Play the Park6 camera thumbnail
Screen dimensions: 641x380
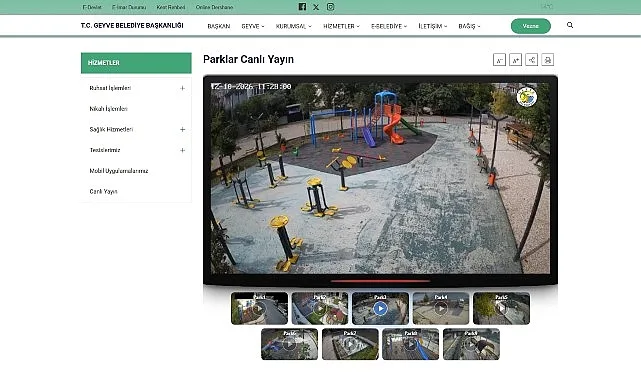point(289,344)
